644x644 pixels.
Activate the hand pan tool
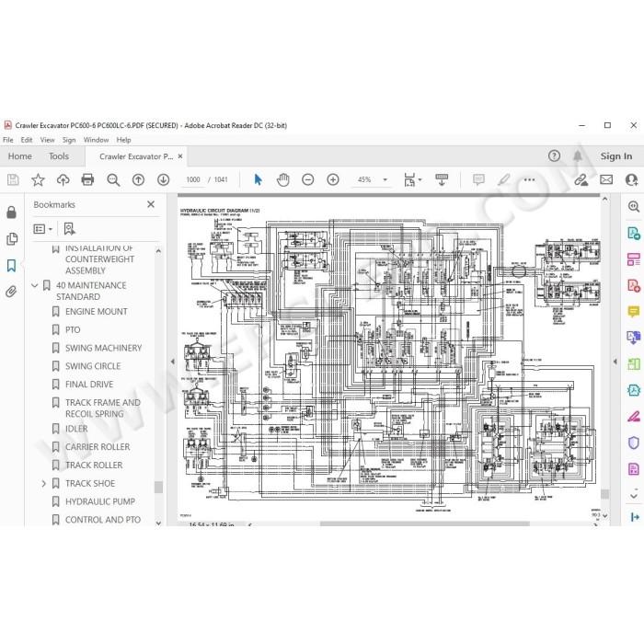(x=283, y=179)
